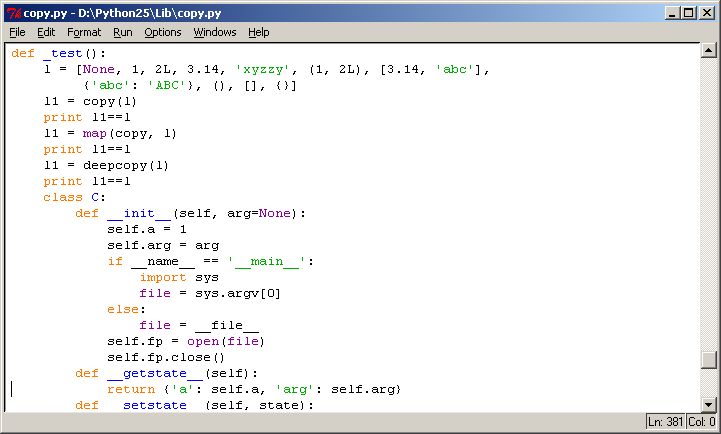This screenshot has width=721, height=434.
Task: Click 'sys.argv[0]' expression
Action: click(x=238, y=293)
